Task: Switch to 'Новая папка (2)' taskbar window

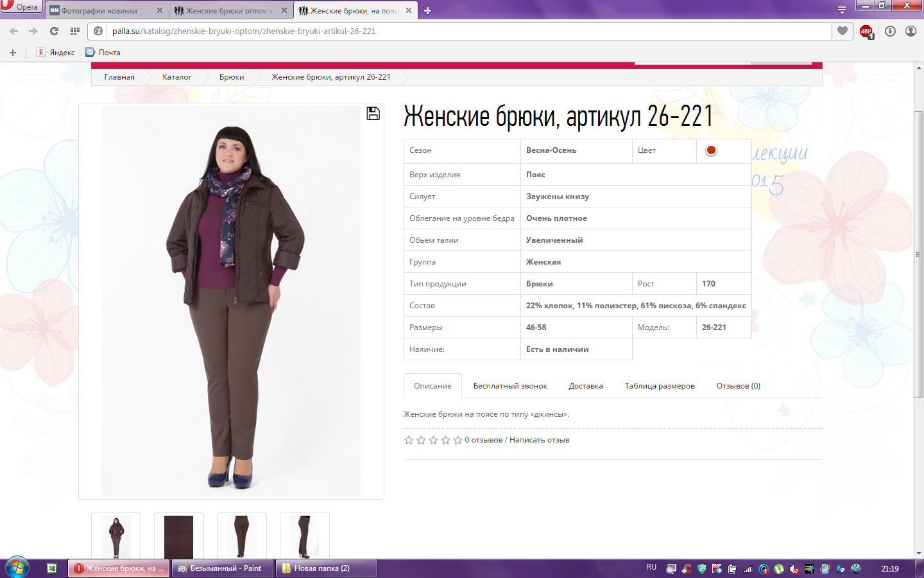Action: pos(327,568)
